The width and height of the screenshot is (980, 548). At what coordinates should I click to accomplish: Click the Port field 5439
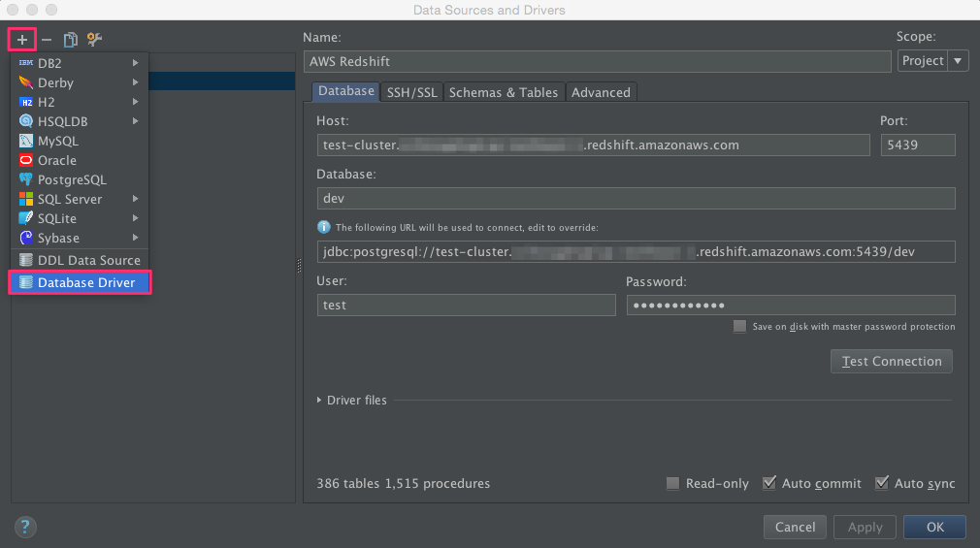point(918,145)
